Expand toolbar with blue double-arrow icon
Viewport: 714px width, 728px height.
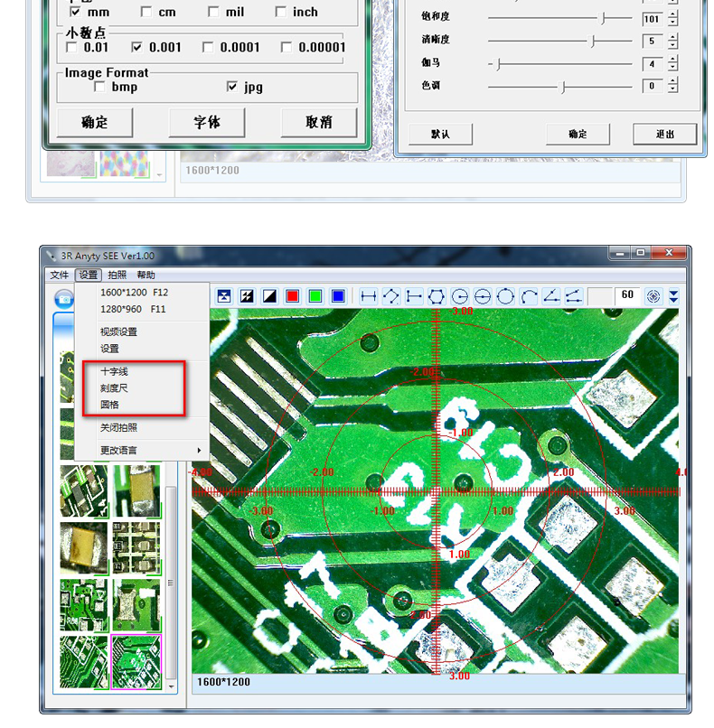pos(673,296)
